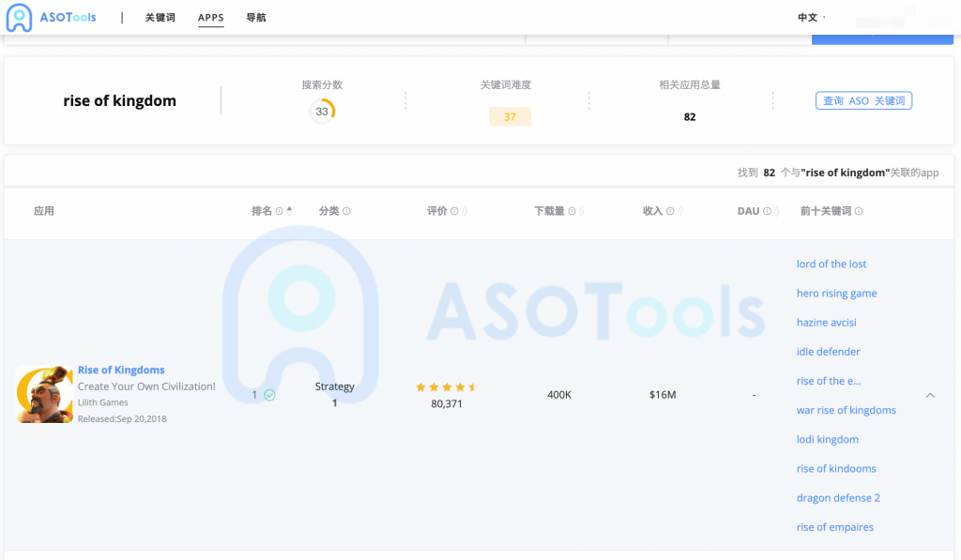Click the ASOTools logo icon
The image size is (961, 560).
19,17
